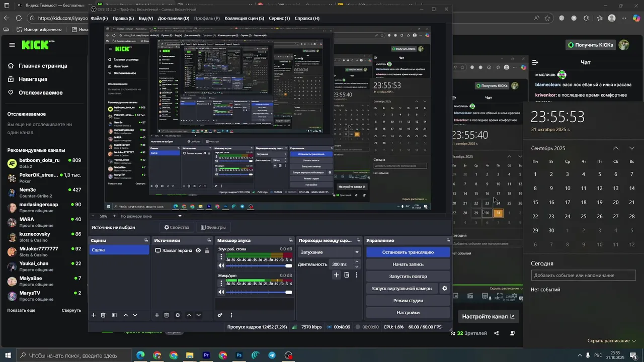Decrease transition duration with down arrow

click(x=357, y=267)
